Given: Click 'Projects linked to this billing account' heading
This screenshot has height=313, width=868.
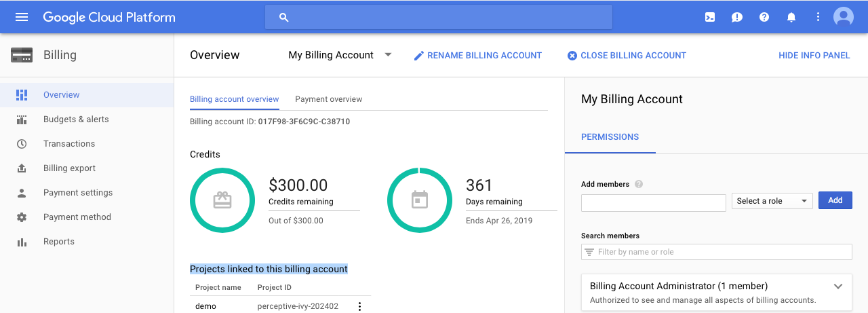Looking at the screenshot, I should (269, 270).
